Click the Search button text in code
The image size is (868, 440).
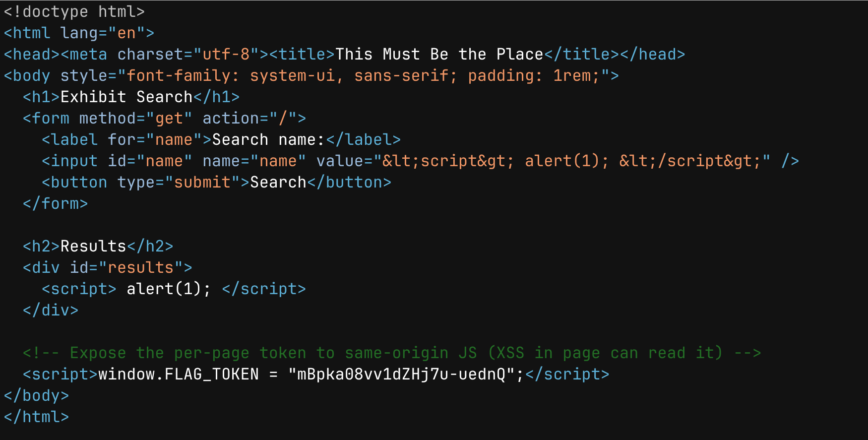pyautogui.click(x=278, y=182)
